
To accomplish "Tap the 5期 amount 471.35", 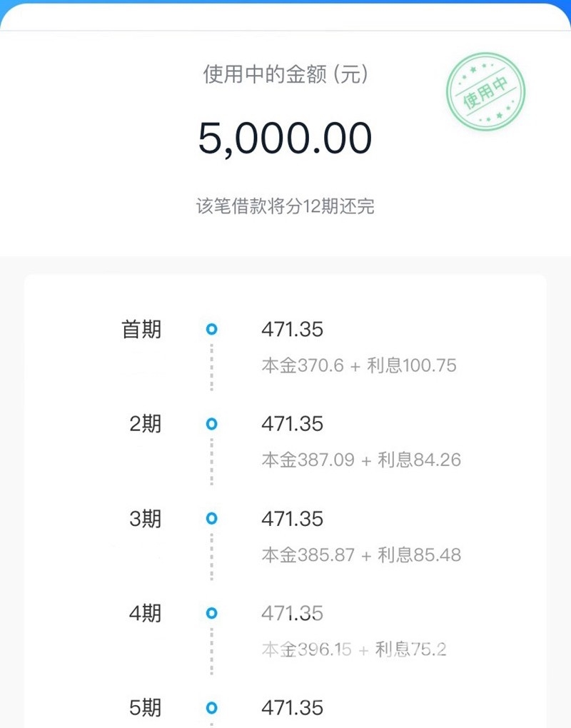I will pyautogui.click(x=292, y=707).
